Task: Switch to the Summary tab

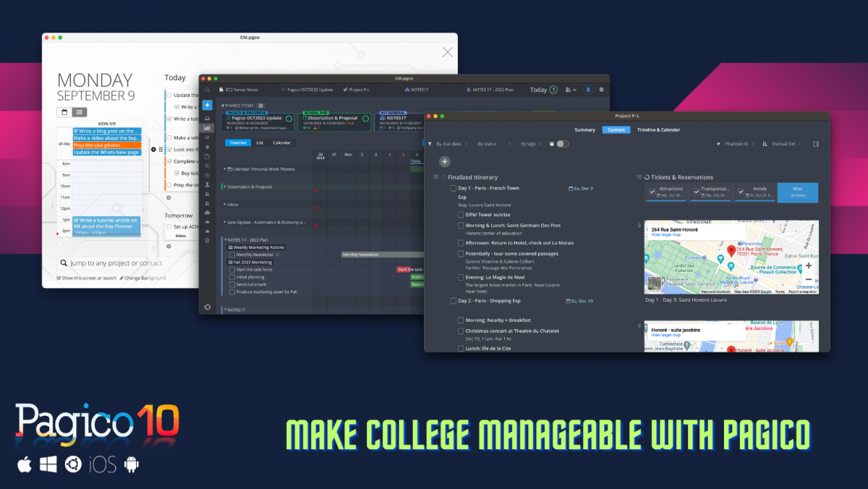Action: pos(584,130)
